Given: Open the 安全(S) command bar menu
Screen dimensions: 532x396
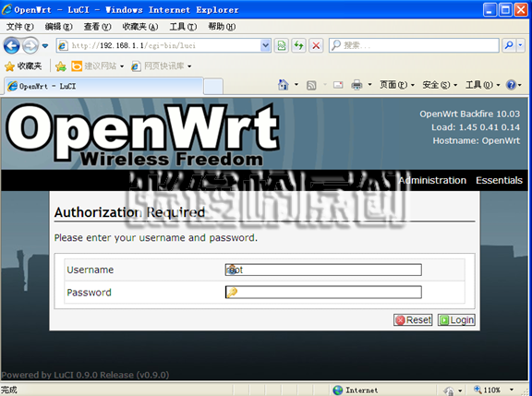Looking at the screenshot, I should point(440,85).
